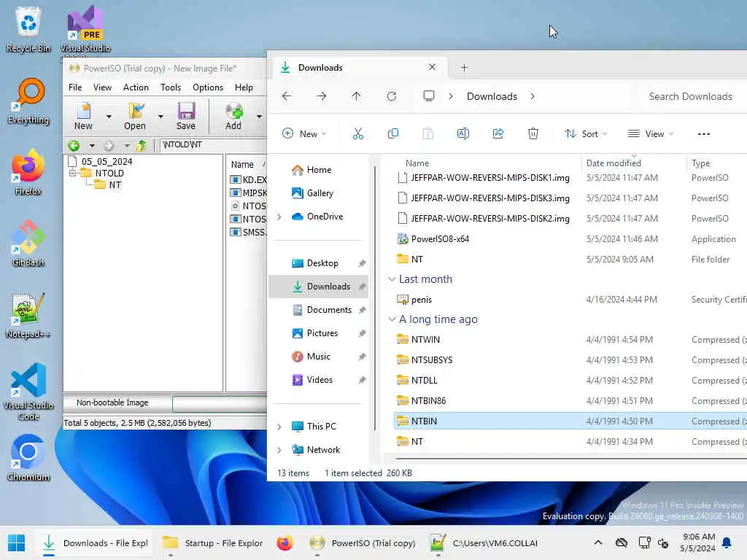The height and width of the screenshot is (560, 747).
Task: Open PowerISO New dropdown arrow
Action: [109, 116]
